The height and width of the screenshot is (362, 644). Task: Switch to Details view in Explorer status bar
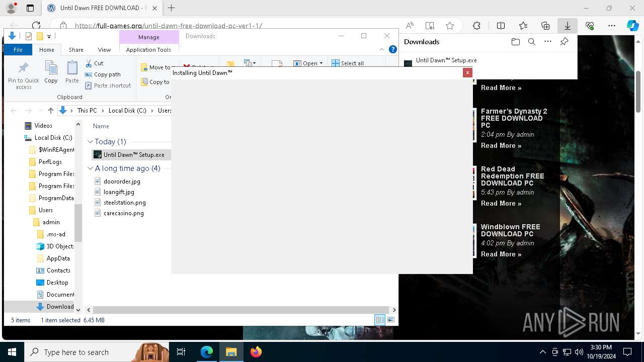pos(380,320)
